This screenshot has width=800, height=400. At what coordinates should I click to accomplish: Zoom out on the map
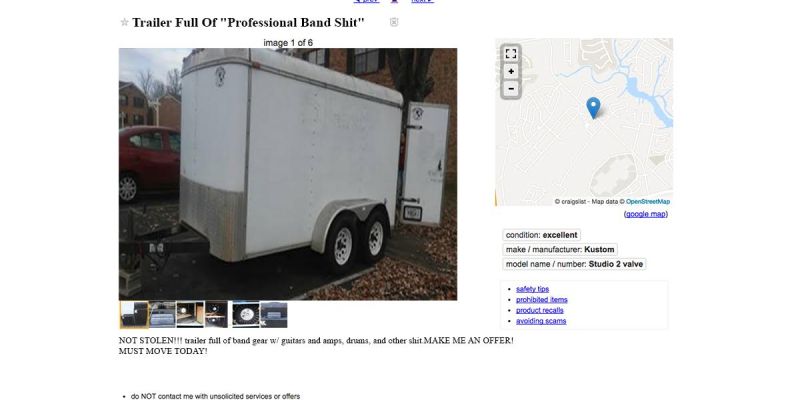pos(511,89)
